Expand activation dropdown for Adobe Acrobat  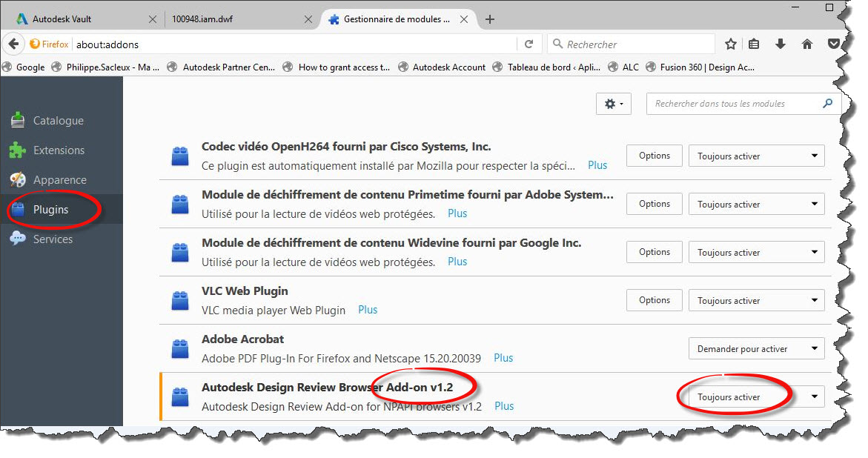coord(756,349)
